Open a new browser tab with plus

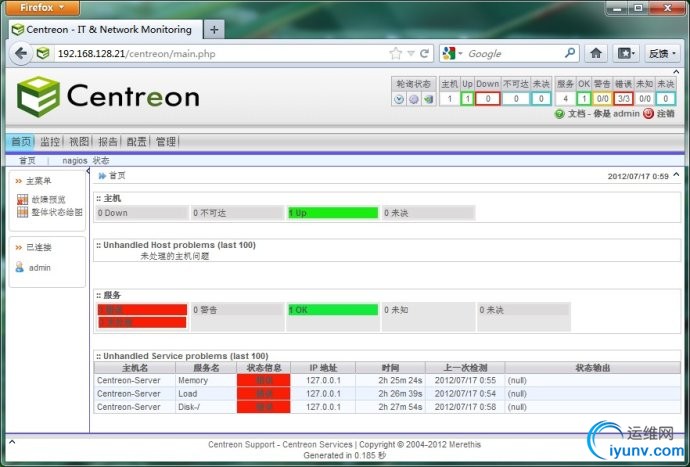[214, 29]
